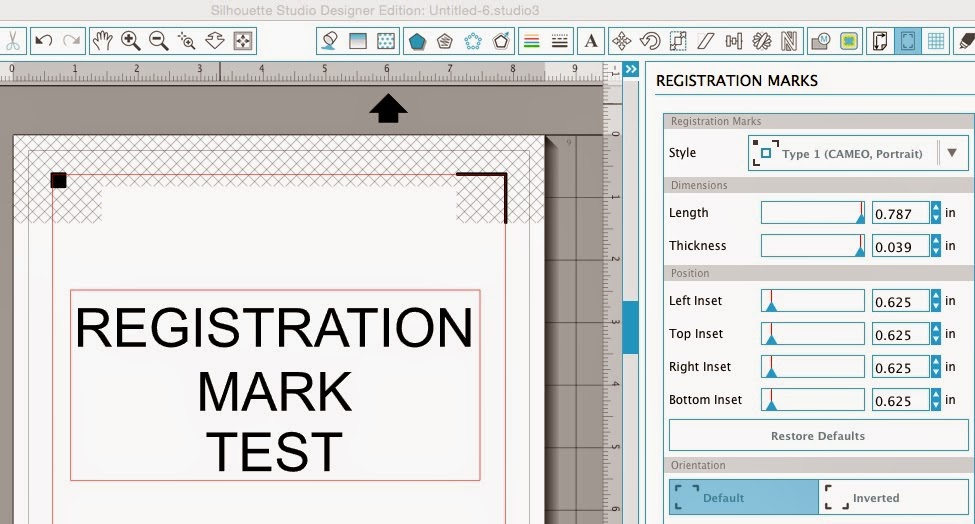Click the Left Inset slider

[813, 301]
